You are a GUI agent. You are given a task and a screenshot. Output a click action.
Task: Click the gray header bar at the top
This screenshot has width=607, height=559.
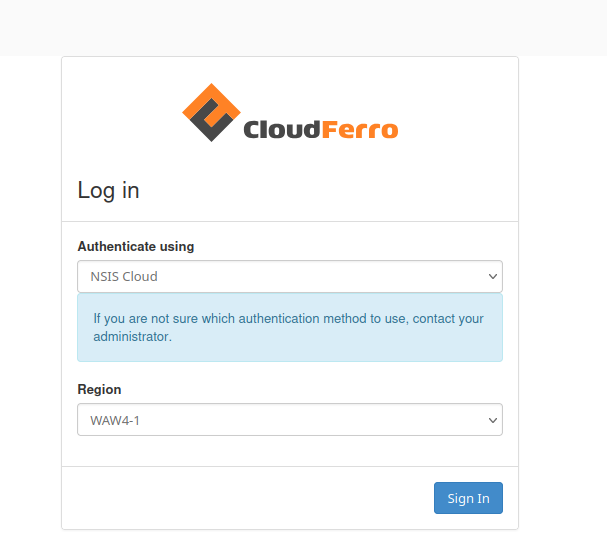[300, 27]
